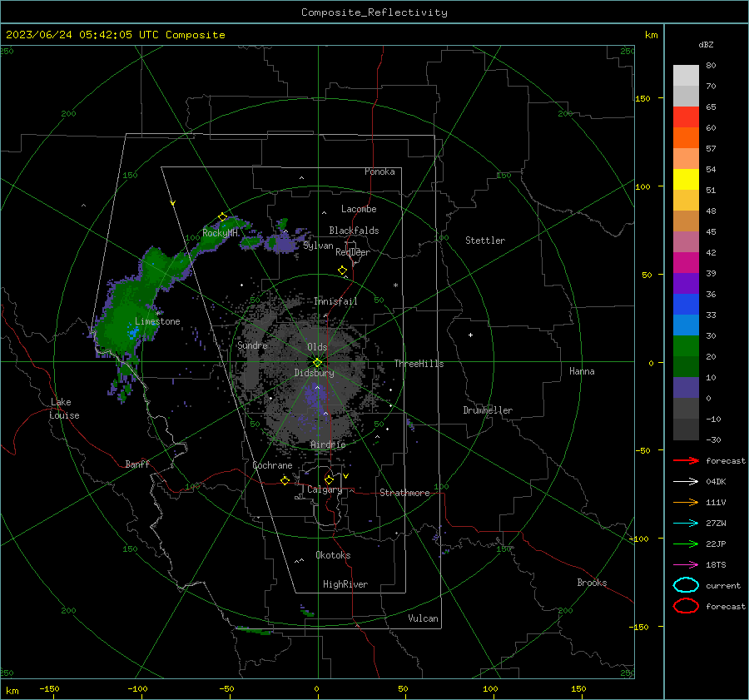Screen dimensions: 749x700
Task: Click the Drumheller city label
Action: (x=488, y=410)
